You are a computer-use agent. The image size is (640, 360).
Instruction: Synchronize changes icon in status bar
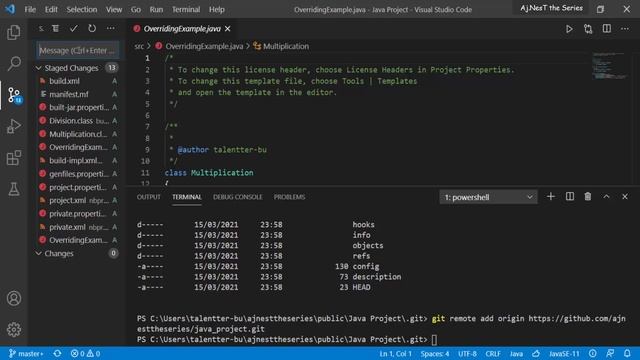click(57, 353)
